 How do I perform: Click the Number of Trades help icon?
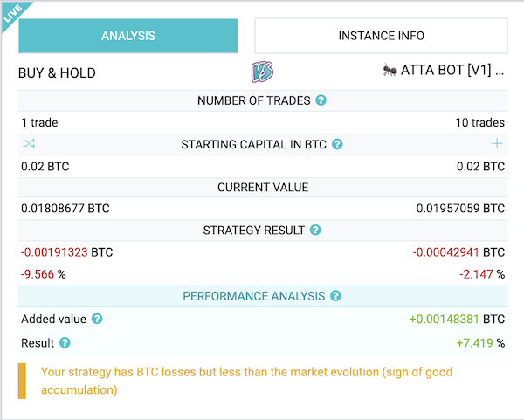321,100
